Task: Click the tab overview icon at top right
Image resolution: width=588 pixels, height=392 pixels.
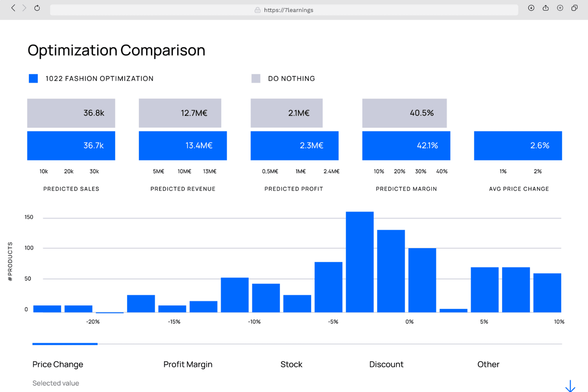Action: 574,8
